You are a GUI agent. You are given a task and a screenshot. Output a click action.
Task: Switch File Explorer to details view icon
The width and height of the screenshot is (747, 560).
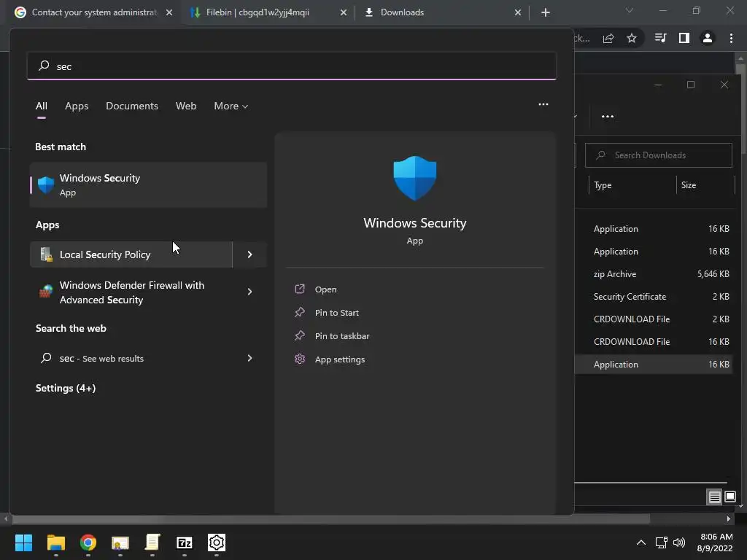click(x=714, y=497)
